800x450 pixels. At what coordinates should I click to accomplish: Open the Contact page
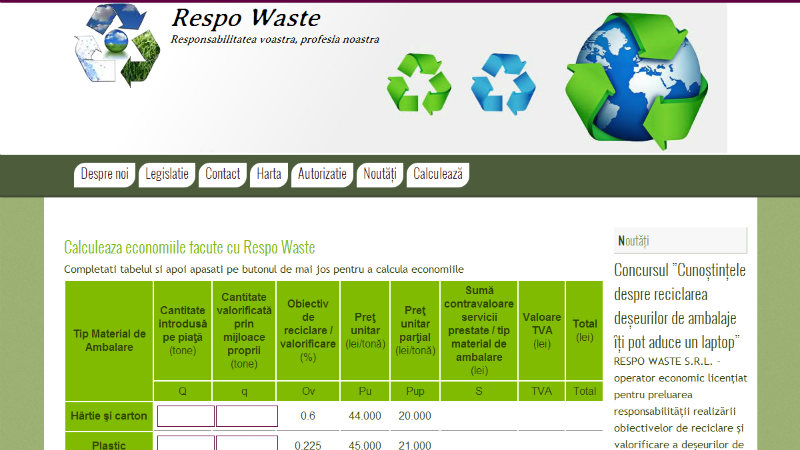(222, 174)
